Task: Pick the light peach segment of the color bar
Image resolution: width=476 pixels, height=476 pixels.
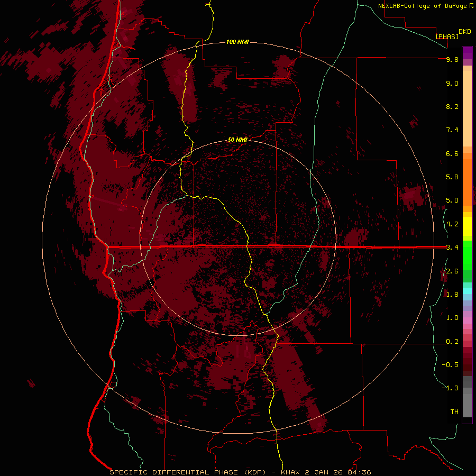Action: pos(467,108)
